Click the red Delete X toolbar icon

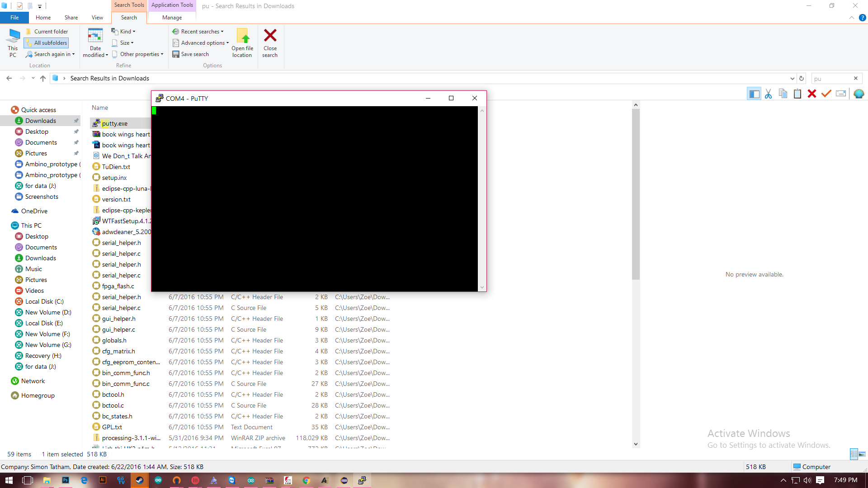(x=812, y=94)
